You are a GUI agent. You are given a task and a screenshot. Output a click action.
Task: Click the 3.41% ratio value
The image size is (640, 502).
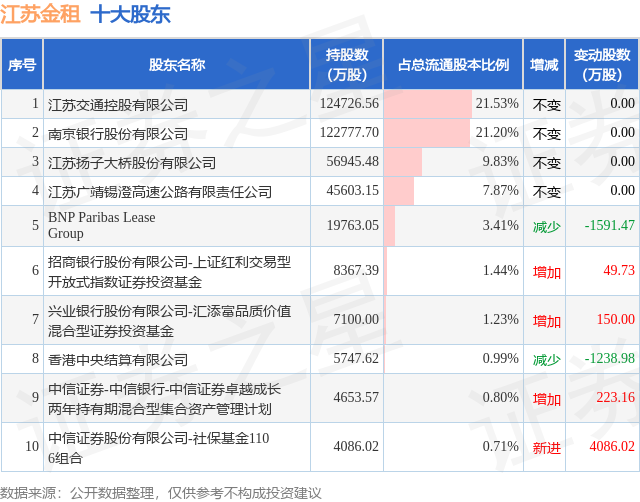coord(500,225)
